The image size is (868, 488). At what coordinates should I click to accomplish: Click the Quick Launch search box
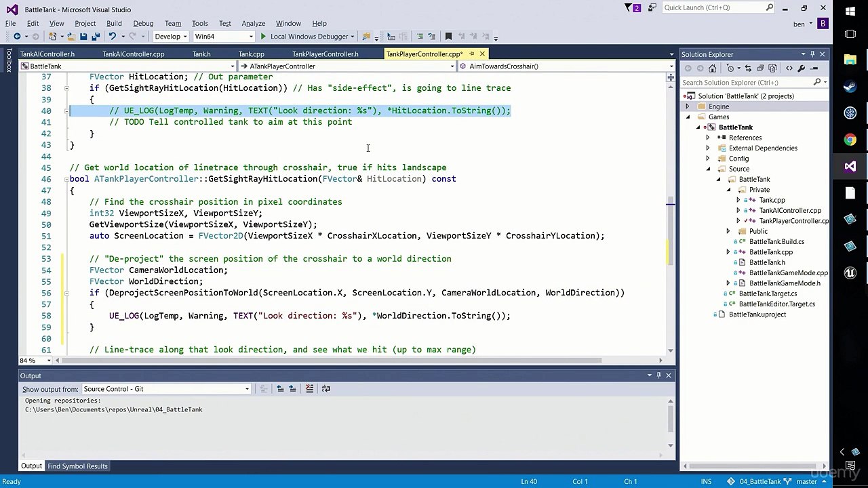pyautogui.click(x=718, y=7)
